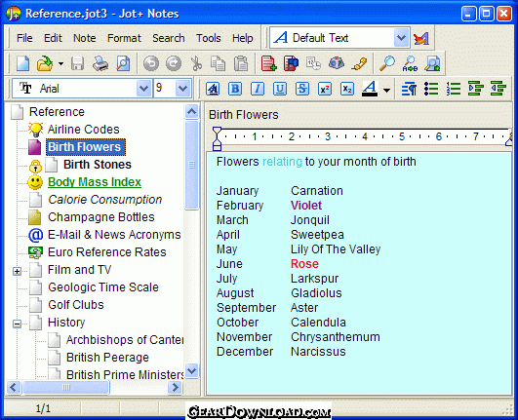Click the Add new note icon

pos(268,63)
